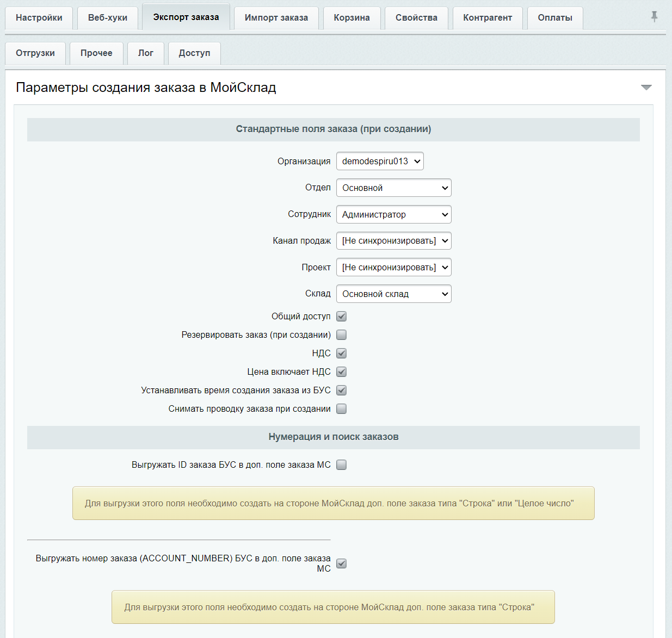Screen dimensions: 672x638
Task: Toggle Цена включает НДС checkbox
Action: point(341,371)
